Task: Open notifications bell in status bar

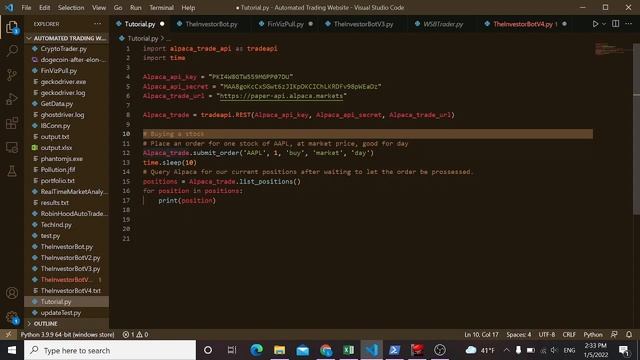Action: coord(629,334)
